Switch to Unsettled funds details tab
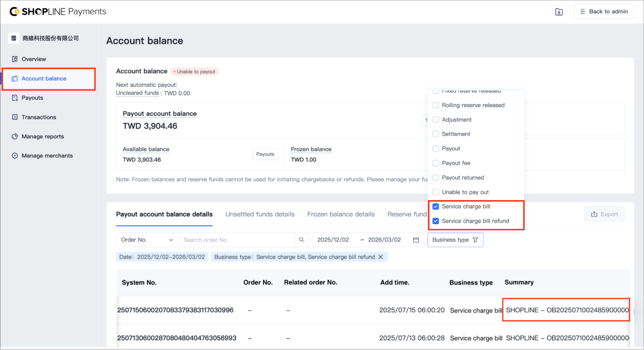644x350 pixels. point(260,214)
